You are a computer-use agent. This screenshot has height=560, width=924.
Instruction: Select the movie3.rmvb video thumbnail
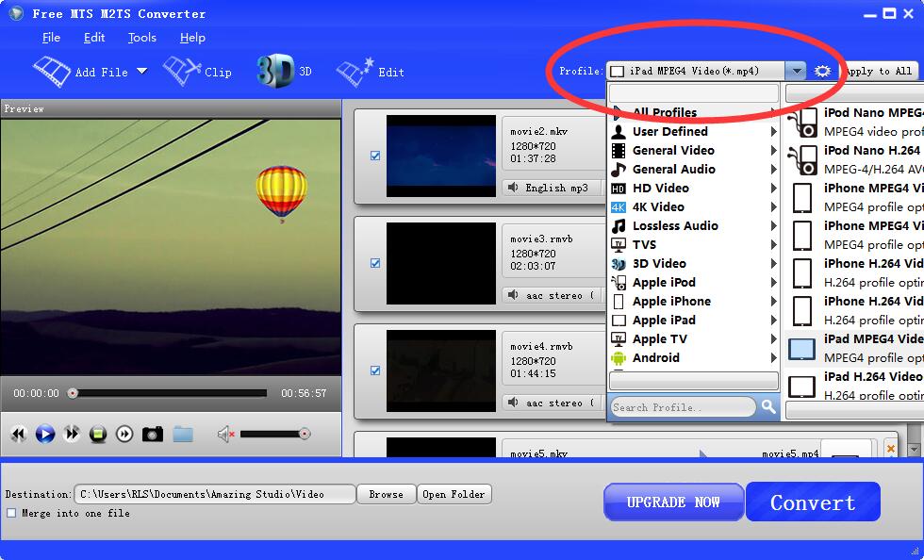click(441, 263)
